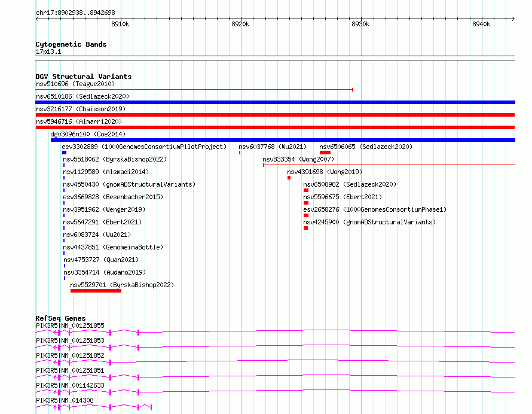
Task: Click the nsv3216177 (Chaisson2019) label
Action: tap(81, 109)
